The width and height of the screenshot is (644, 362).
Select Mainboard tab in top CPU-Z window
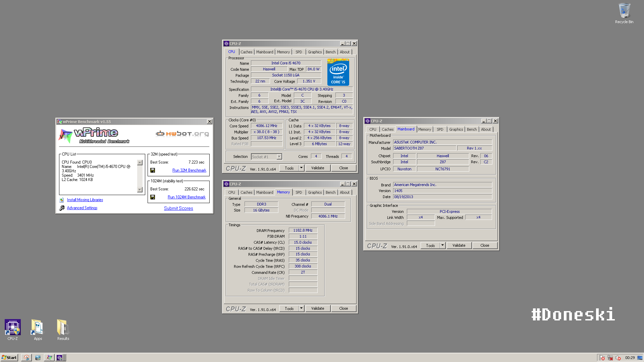[265, 52]
